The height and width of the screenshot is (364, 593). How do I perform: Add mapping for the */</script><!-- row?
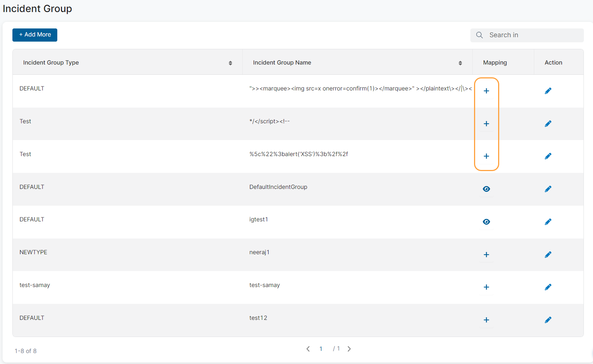[486, 124]
